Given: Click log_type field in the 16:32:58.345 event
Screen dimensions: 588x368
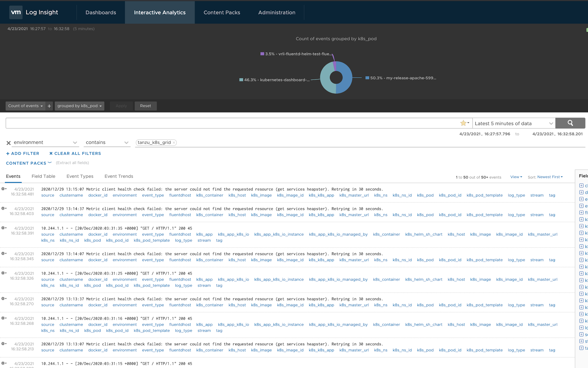Looking at the screenshot, I should 516,260.
